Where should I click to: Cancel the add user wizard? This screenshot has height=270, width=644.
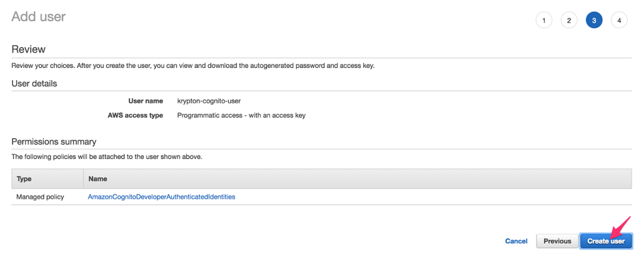pyautogui.click(x=517, y=241)
